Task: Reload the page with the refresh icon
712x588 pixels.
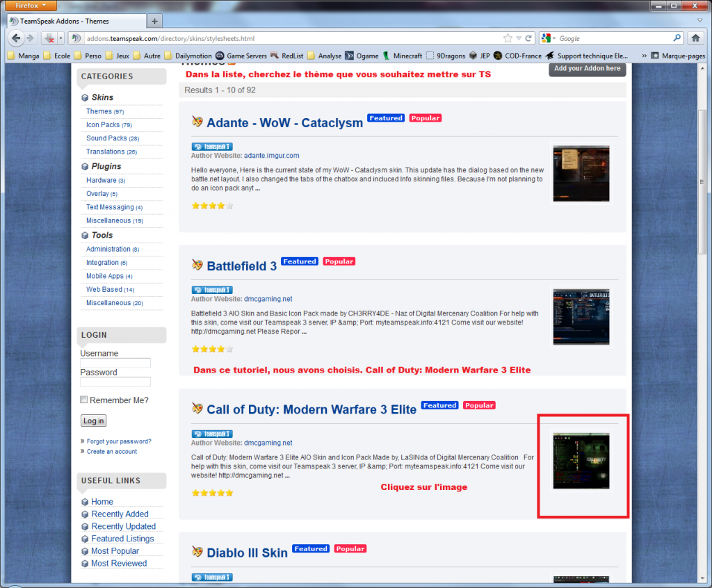Action: (528, 38)
